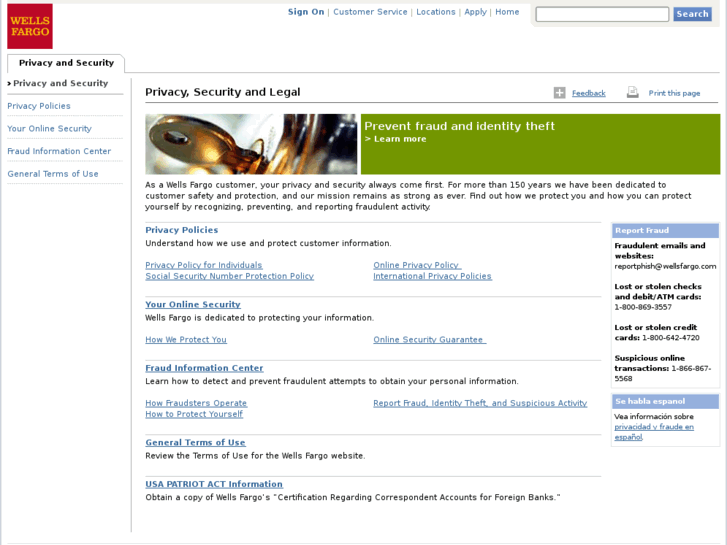
Task: Open USA PATRIOT ACT Information link
Action: pyautogui.click(x=214, y=484)
